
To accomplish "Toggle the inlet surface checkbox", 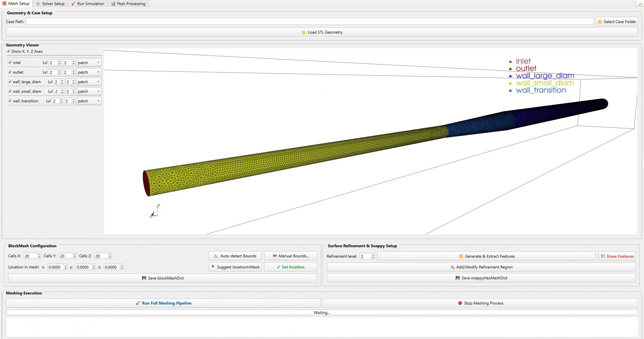I will [10, 63].
